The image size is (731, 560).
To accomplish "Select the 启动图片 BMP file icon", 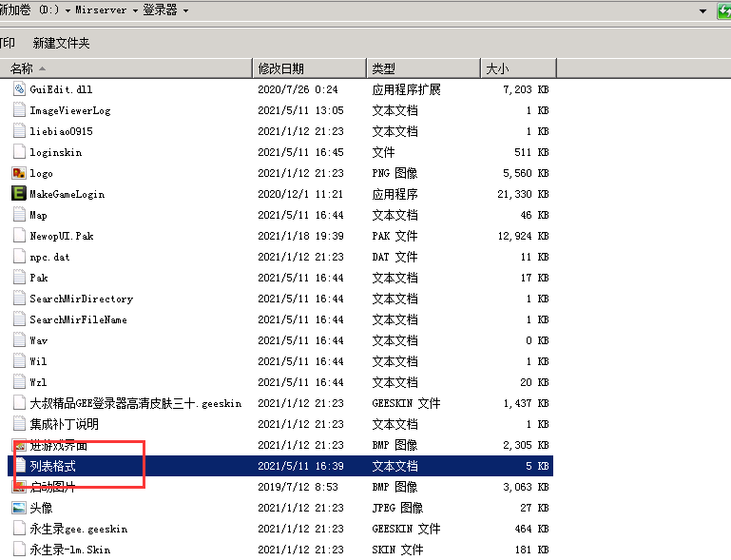I will (x=19, y=487).
